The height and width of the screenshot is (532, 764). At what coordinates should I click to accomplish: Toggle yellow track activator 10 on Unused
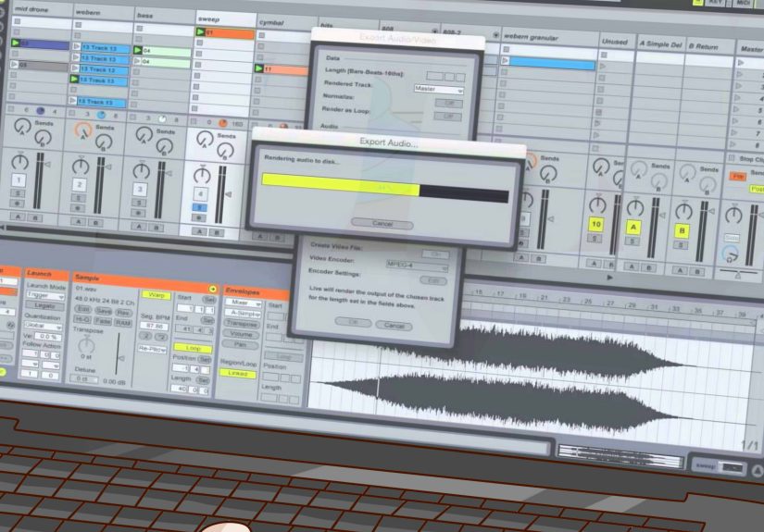point(595,225)
